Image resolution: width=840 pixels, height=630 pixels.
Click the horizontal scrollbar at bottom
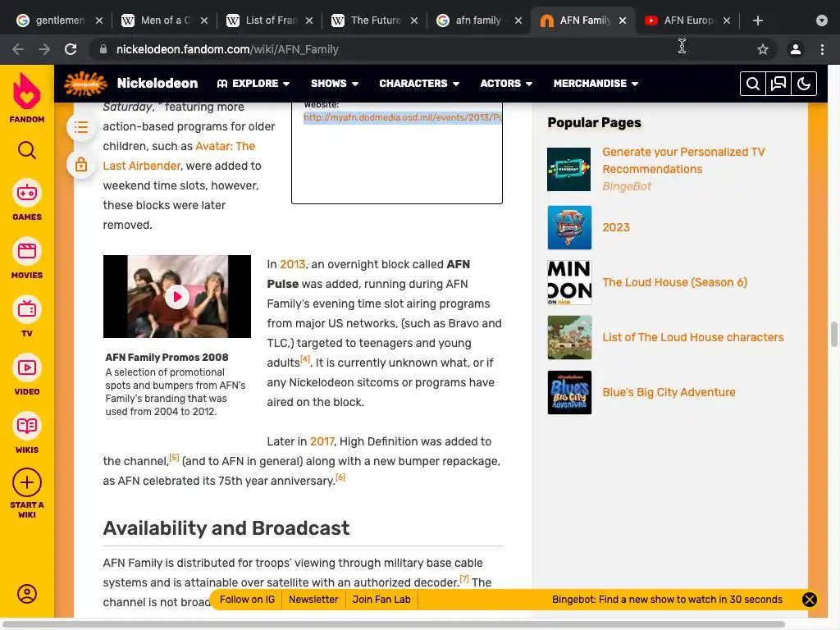(394, 624)
